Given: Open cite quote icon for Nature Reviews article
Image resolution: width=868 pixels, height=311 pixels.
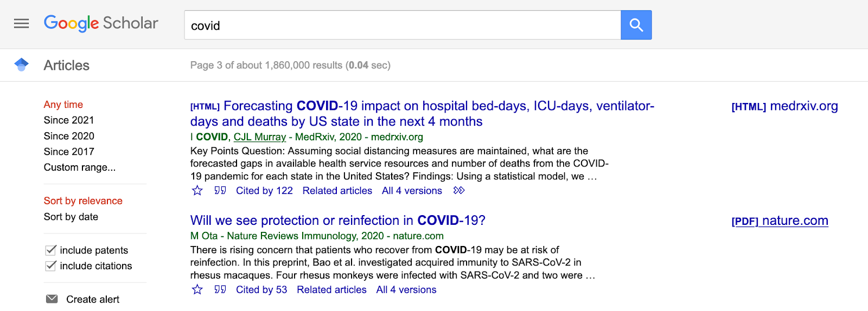Looking at the screenshot, I should coord(220,289).
